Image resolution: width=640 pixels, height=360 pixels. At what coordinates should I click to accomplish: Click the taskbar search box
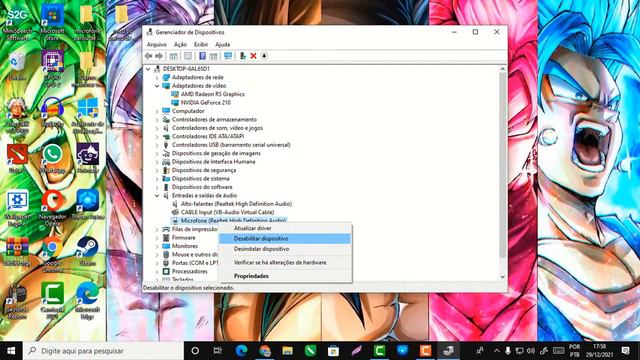[103, 351]
